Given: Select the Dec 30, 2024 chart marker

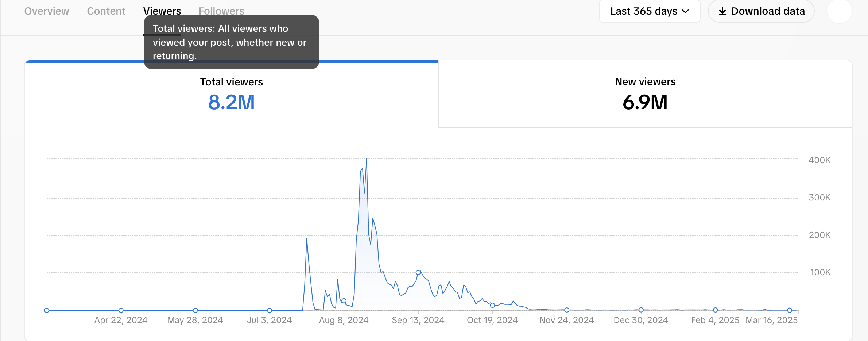Looking at the screenshot, I should [641, 310].
